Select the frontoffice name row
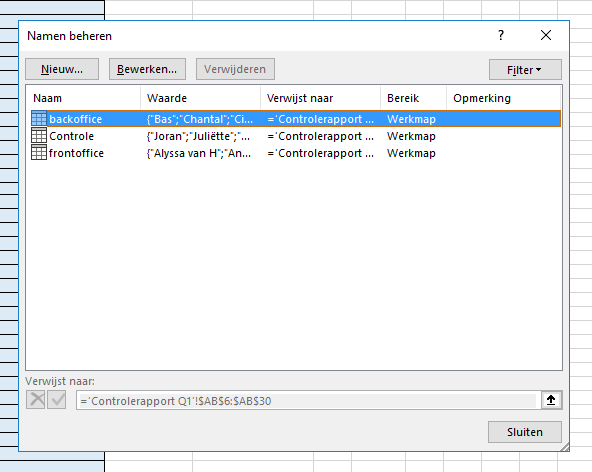 (296, 153)
